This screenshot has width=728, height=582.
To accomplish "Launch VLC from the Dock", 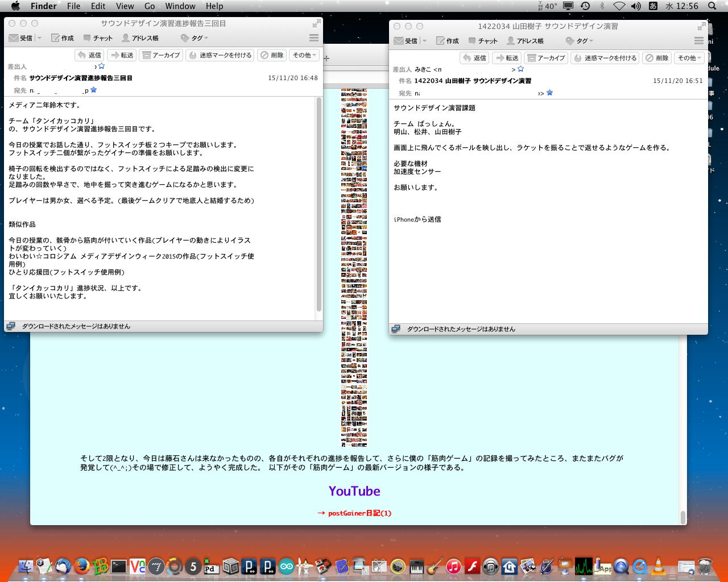I will tap(659, 566).
